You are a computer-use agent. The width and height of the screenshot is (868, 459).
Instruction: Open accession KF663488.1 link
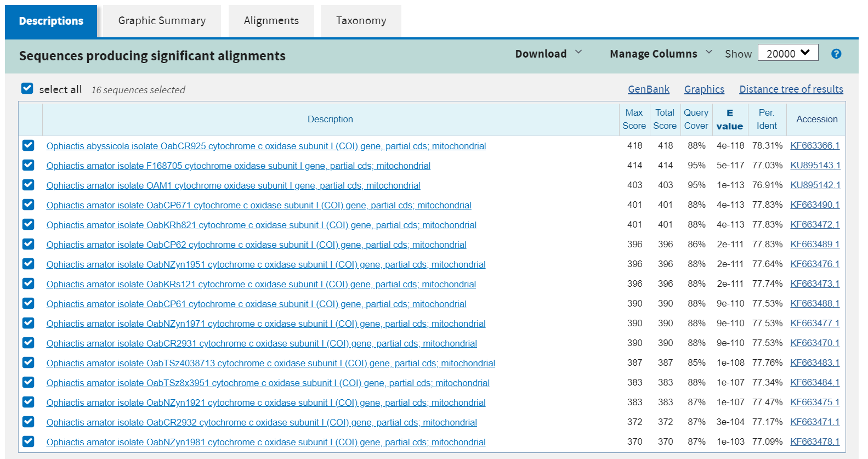point(815,303)
